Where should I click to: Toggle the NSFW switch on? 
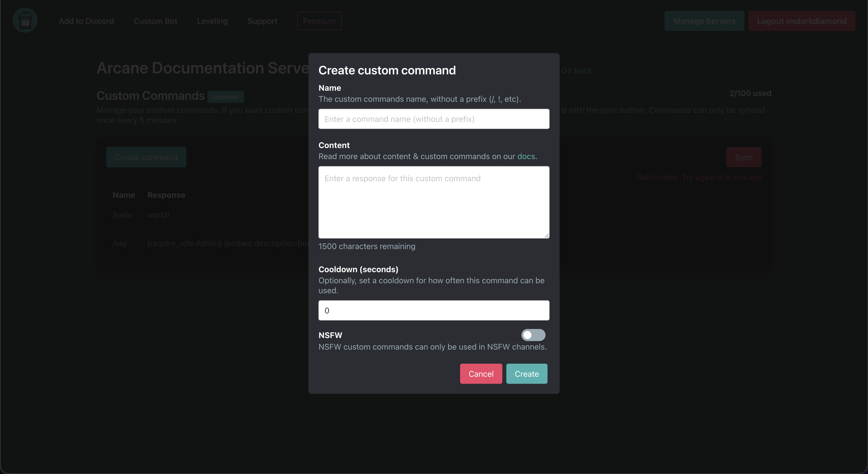(x=533, y=335)
